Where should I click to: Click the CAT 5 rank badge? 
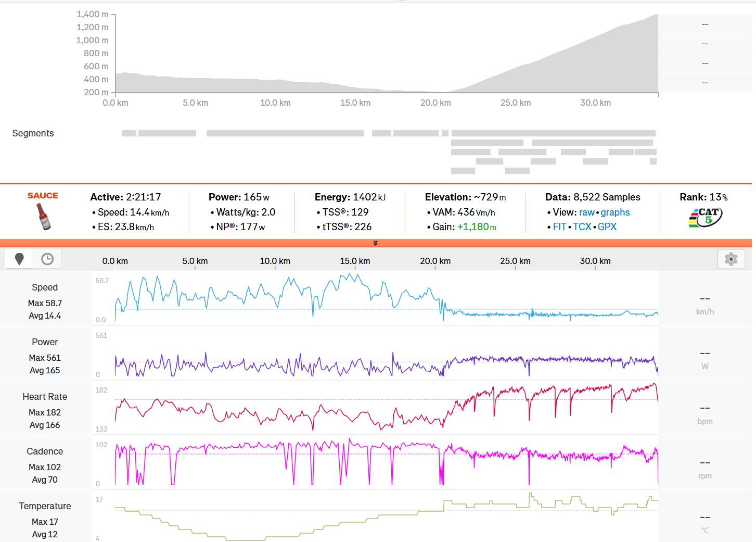[704, 217]
